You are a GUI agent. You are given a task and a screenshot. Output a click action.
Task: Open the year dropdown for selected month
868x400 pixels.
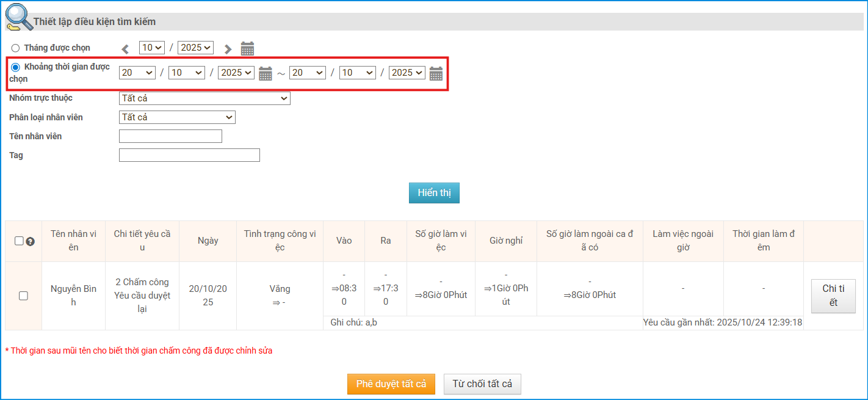195,48
